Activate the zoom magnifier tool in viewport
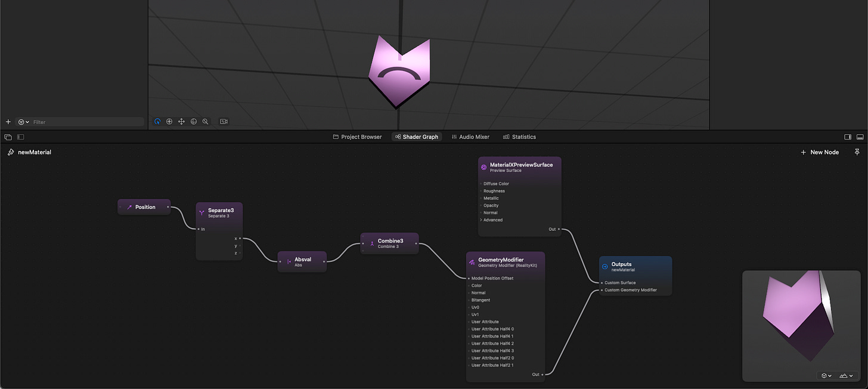The image size is (868, 389). click(206, 121)
